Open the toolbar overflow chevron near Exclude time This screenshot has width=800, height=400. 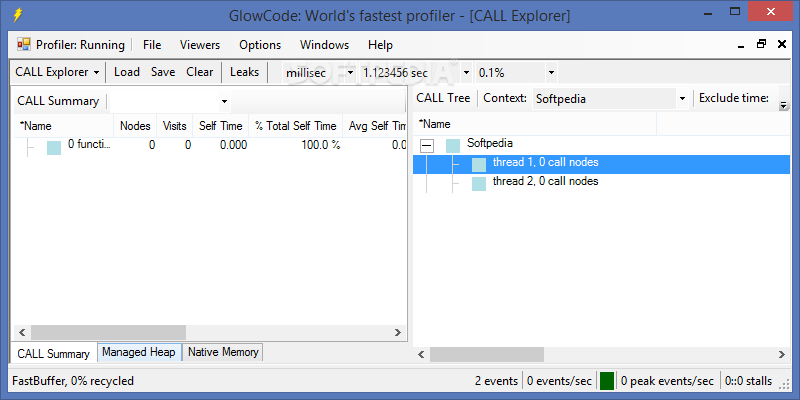[x=783, y=106]
